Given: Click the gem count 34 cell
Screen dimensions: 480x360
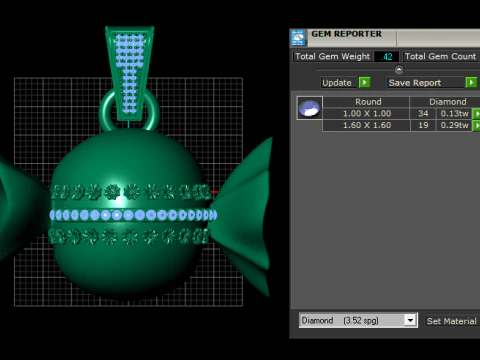Looking at the screenshot, I should point(423,114).
